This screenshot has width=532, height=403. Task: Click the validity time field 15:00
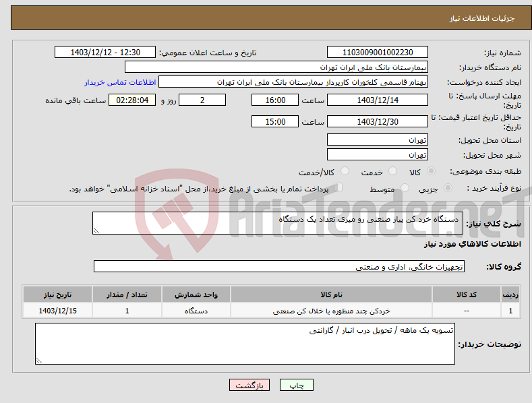point(275,121)
